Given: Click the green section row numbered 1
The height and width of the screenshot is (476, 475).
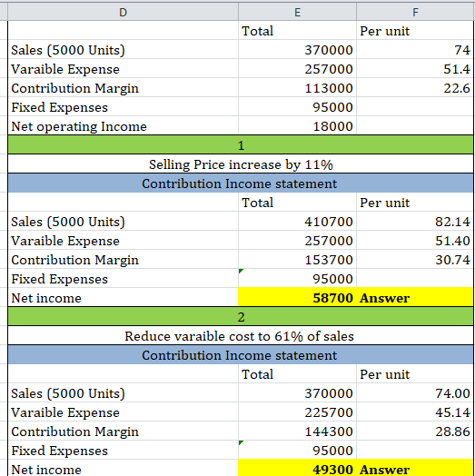Looking at the screenshot, I should [x=241, y=145].
